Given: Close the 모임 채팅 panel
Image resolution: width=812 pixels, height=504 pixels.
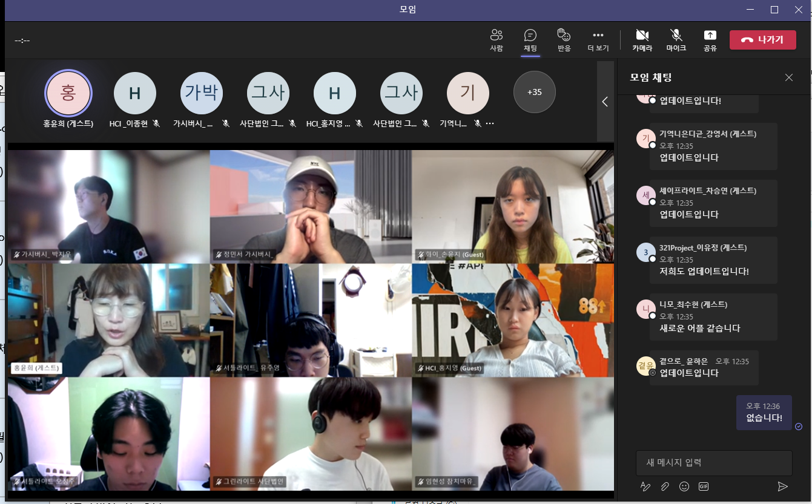Looking at the screenshot, I should (788, 77).
